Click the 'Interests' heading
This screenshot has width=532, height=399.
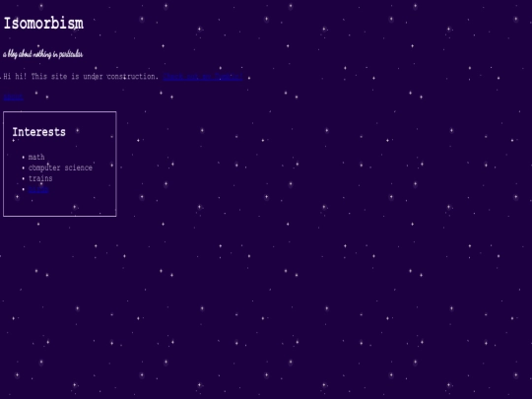pos(39,132)
